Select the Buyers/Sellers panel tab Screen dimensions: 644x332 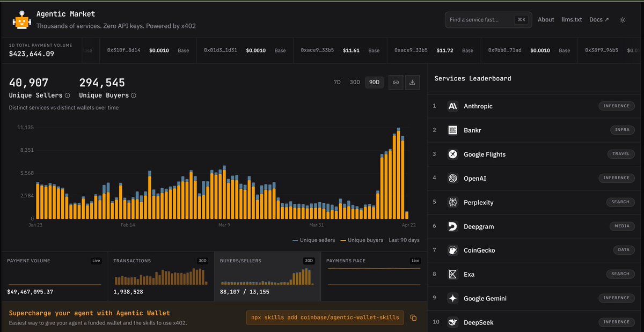267,276
